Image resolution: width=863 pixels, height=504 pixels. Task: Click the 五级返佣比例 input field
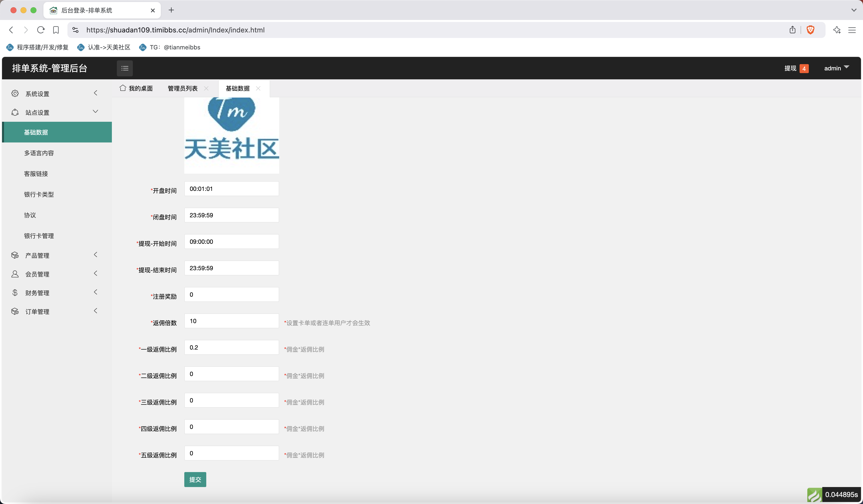click(231, 453)
